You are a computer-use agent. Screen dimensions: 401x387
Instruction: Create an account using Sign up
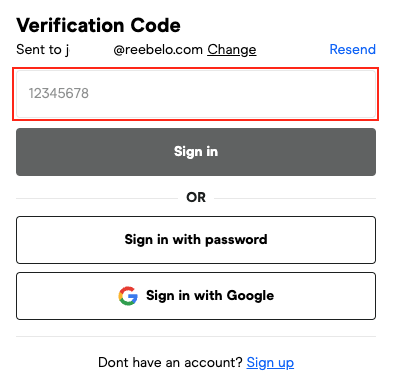coord(270,362)
